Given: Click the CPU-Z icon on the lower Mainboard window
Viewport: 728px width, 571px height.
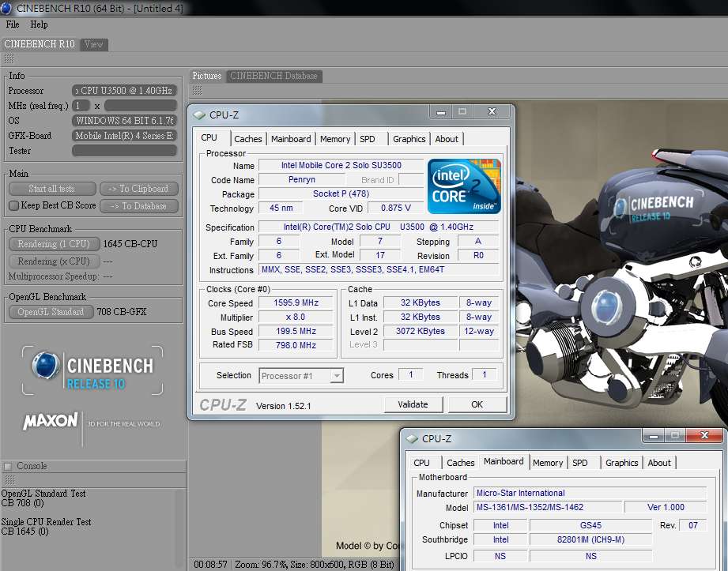Looking at the screenshot, I should (412, 438).
